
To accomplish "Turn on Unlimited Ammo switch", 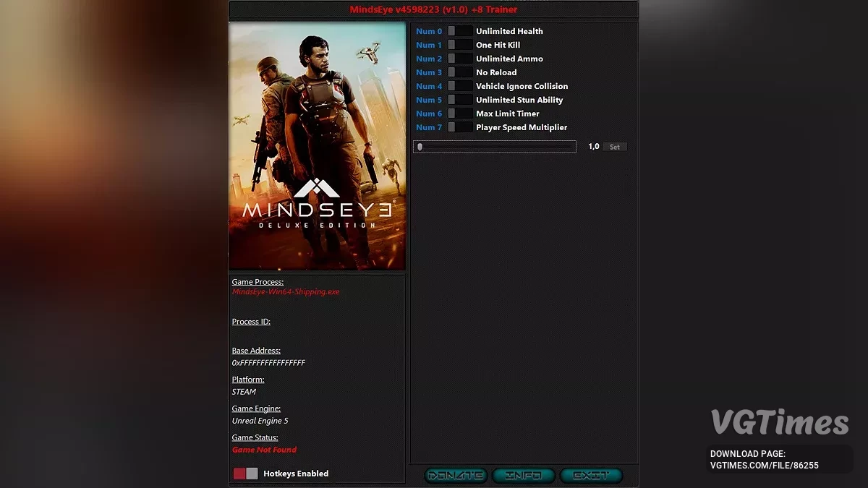I will tap(459, 59).
